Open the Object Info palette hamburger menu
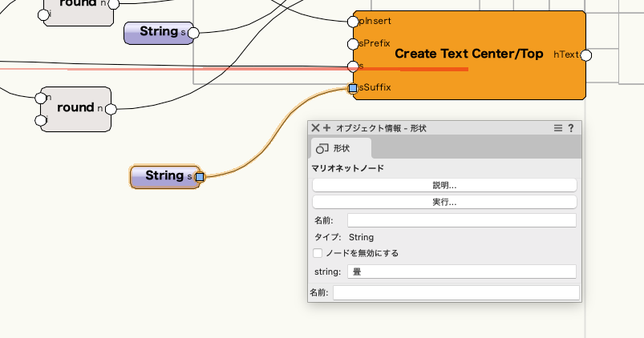Screen dimensions: 644x338 557,128
